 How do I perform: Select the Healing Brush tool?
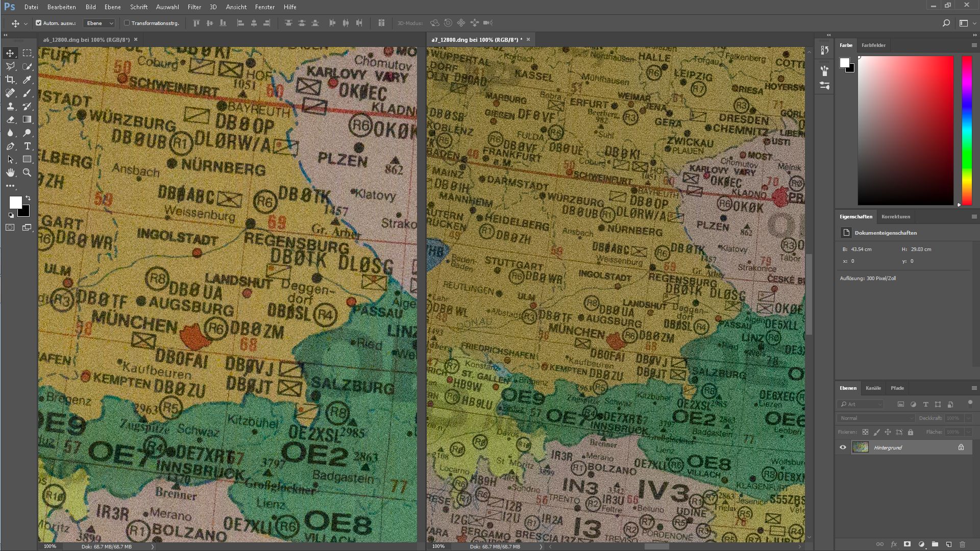point(10,93)
